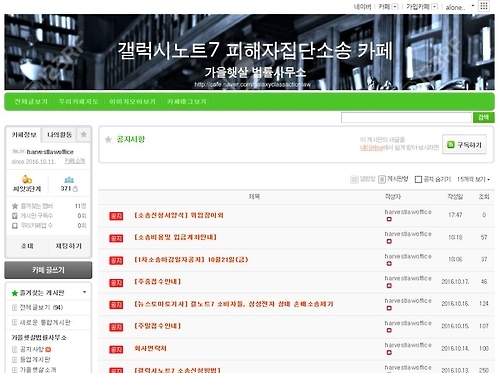The height and width of the screenshot is (373, 500).
Task: Click the 공지 badge on 소송비용 row
Action: click(116, 238)
